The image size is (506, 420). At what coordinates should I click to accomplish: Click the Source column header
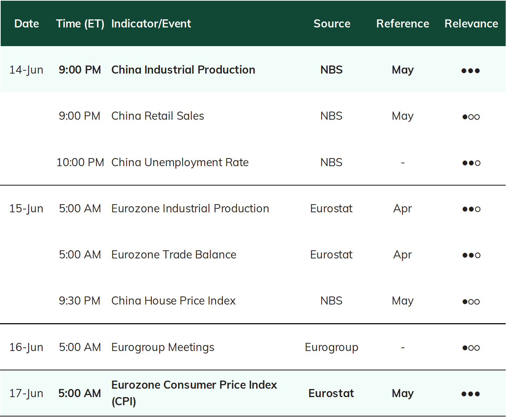tap(332, 24)
